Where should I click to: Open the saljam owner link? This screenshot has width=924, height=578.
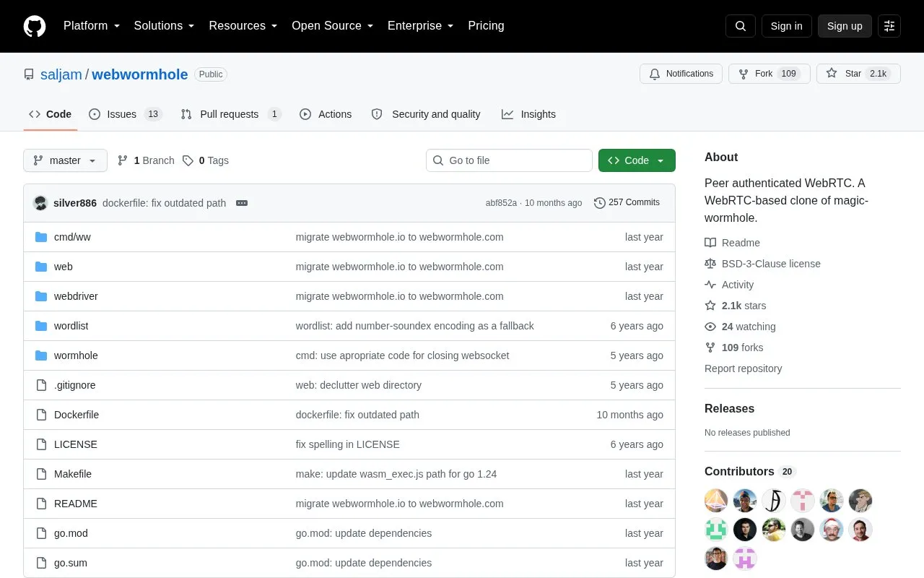coord(61,74)
